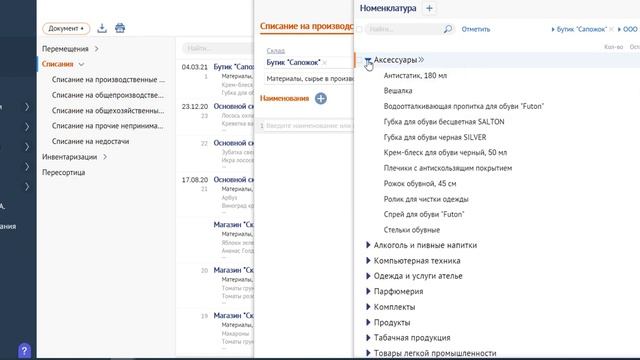Select Ролик для чистки одежды
Screen dimensions: 640x360
coord(426,199)
